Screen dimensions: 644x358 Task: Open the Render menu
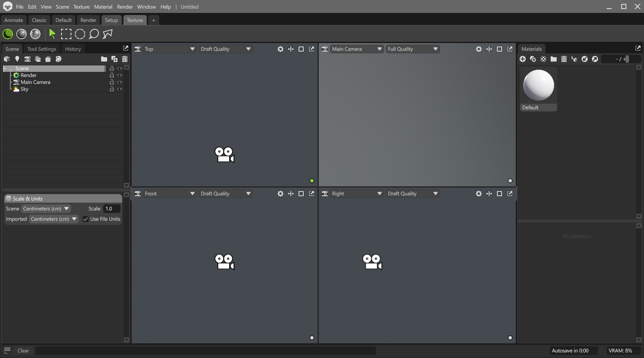(x=125, y=6)
